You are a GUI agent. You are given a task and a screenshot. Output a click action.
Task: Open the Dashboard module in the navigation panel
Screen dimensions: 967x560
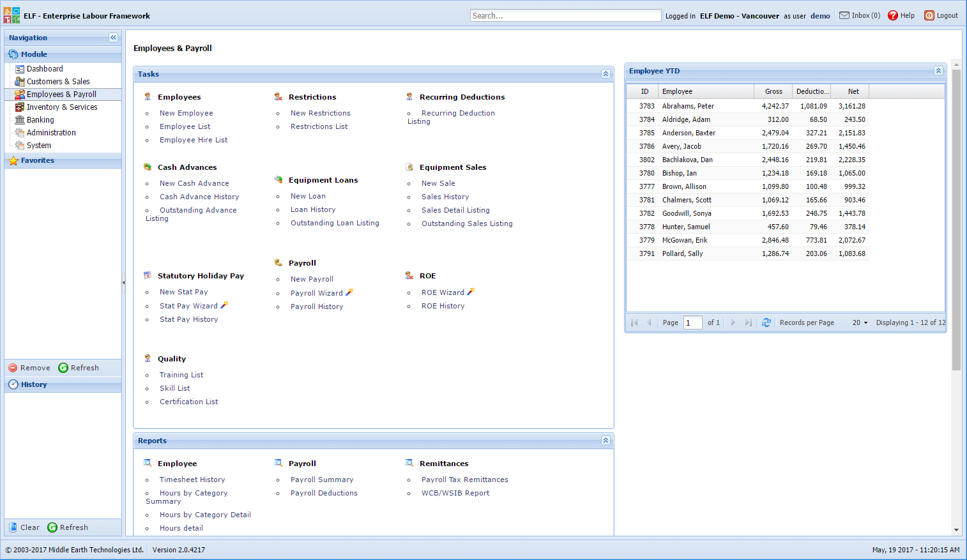[x=44, y=68]
